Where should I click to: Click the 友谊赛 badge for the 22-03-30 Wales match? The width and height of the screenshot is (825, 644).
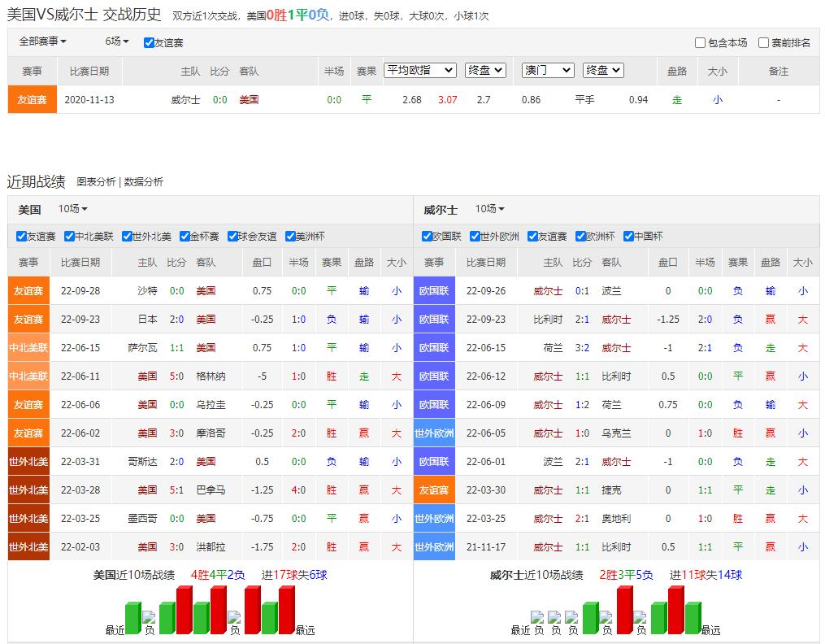tap(434, 490)
